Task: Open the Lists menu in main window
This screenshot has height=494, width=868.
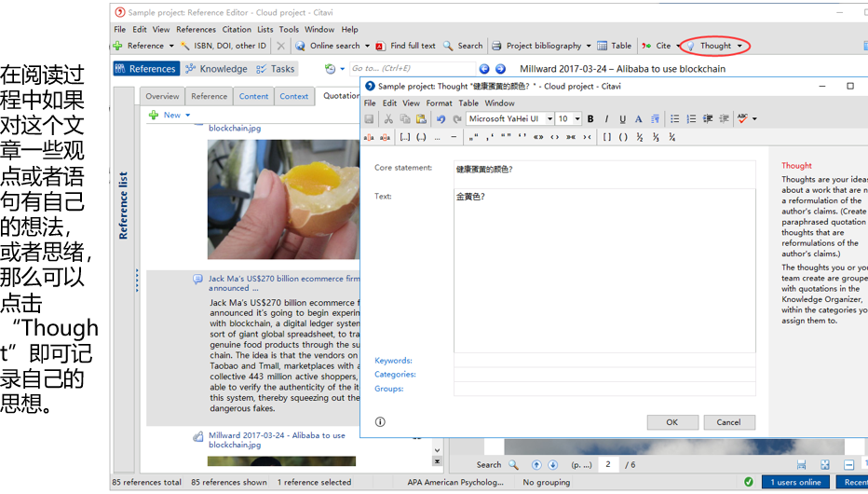Action: click(x=265, y=29)
